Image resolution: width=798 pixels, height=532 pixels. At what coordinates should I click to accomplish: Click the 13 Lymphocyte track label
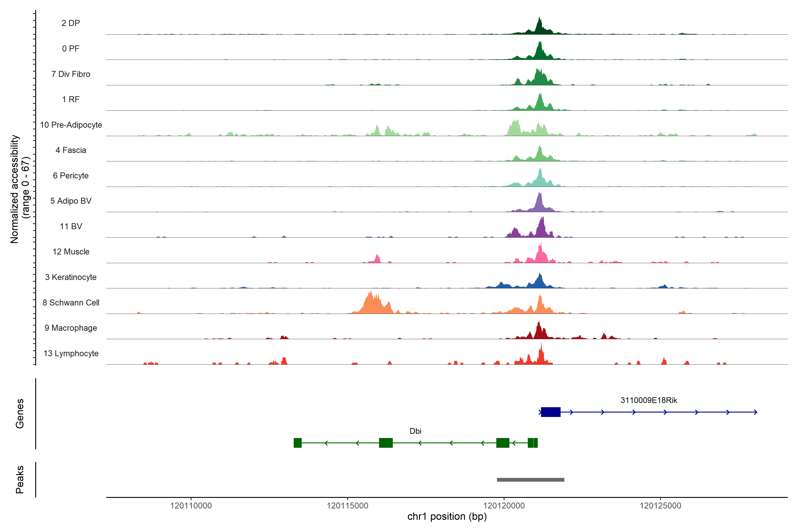click(71, 354)
